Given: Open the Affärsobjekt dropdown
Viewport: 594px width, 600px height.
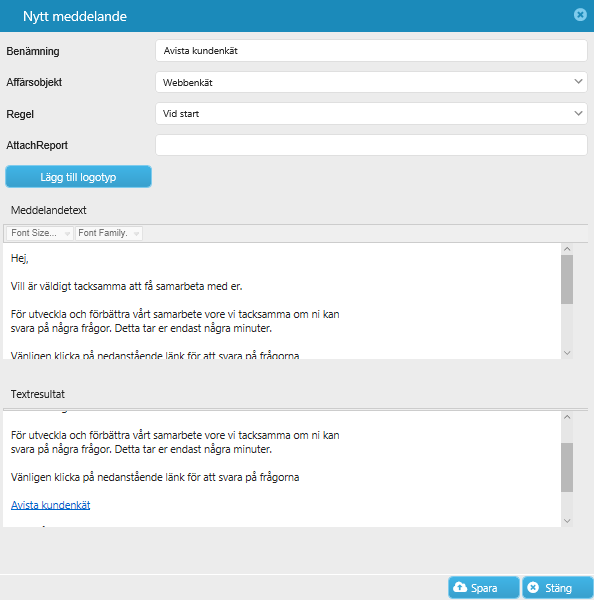Looking at the screenshot, I should 371,82.
